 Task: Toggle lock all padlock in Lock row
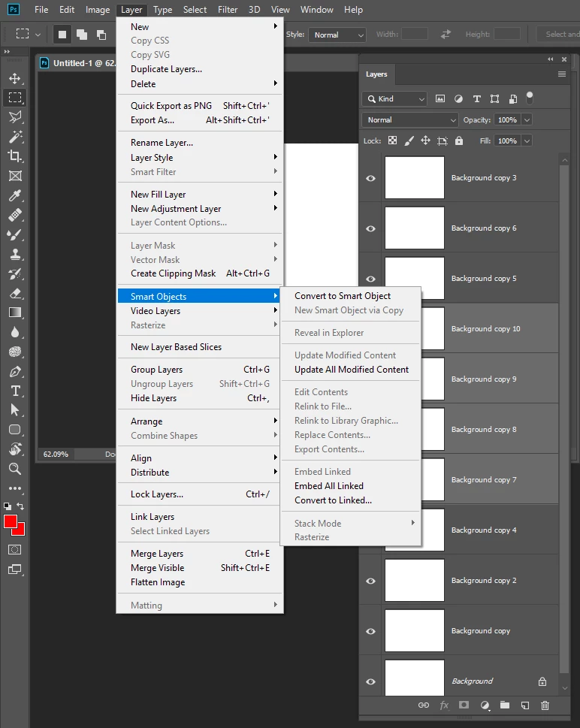click(x=459, y=140)
